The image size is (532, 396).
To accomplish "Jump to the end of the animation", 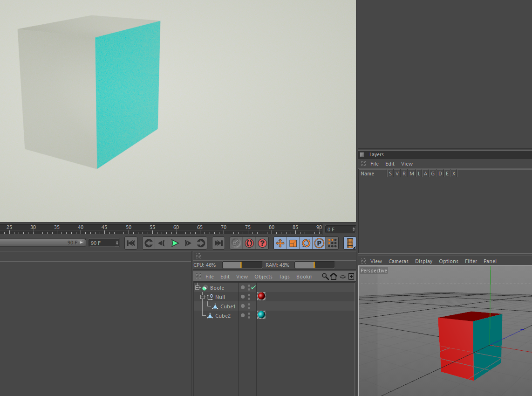I will pos(218,243).
